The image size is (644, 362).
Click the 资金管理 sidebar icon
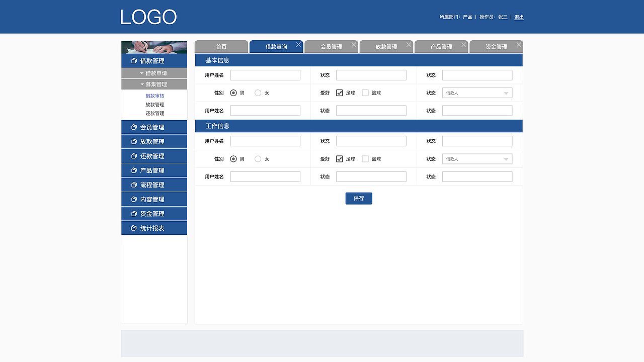[x=134, y=214]
